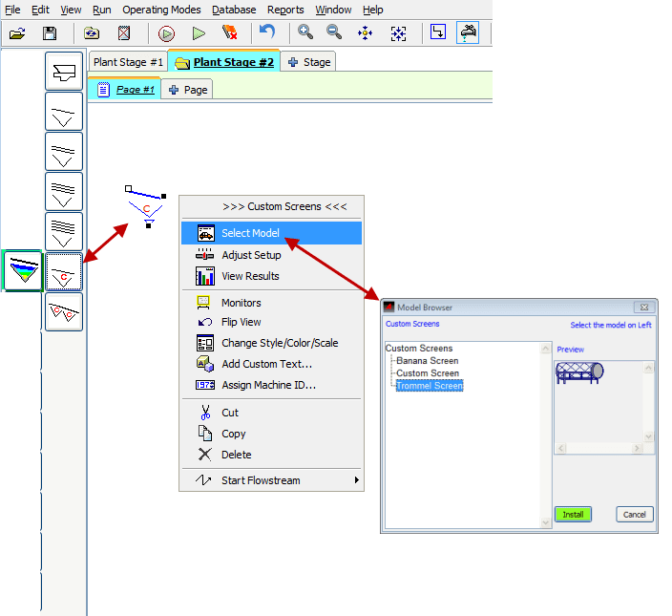Click the preview horizontal scrollbar
Viewport: 672px width, 616px height.
[598, 448]
